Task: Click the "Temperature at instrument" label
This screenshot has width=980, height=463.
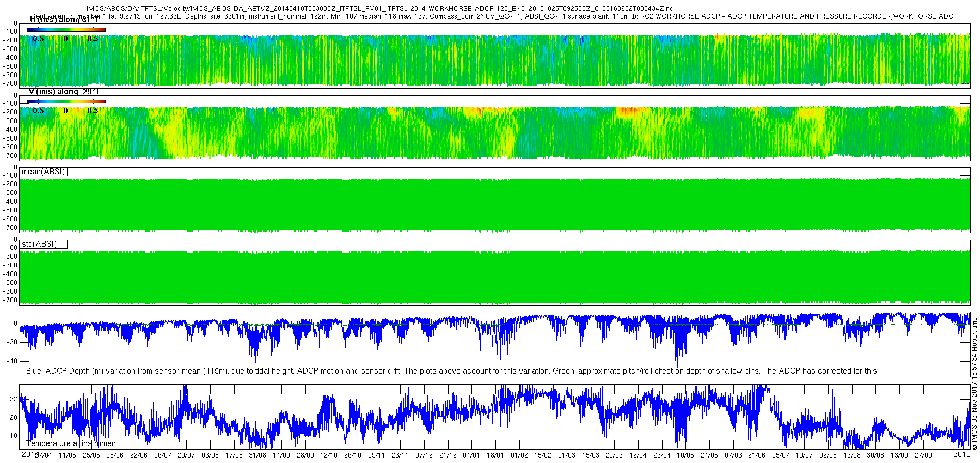Action: (72, 443)
